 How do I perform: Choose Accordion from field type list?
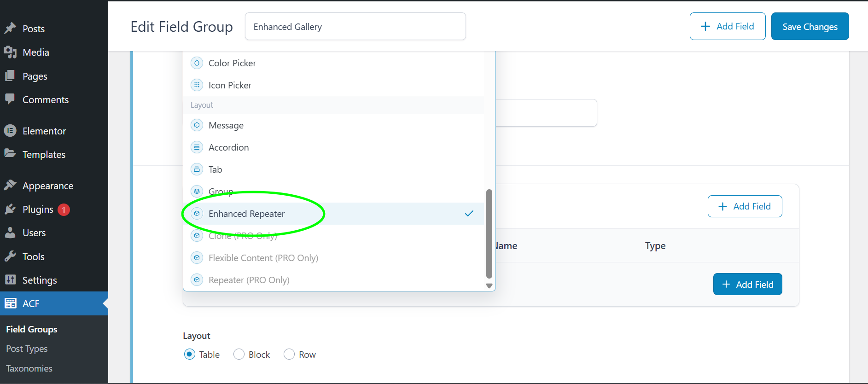228,147
